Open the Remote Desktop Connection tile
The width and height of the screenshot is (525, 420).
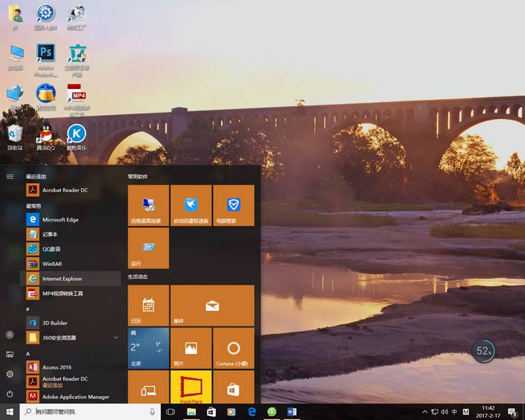click(x=148, y=205)
